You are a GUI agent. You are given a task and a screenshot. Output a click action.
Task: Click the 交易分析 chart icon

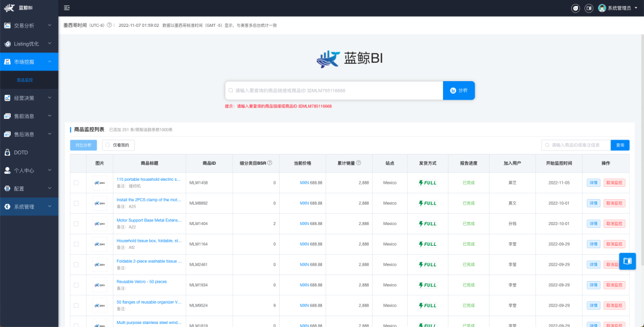(7, 26)
